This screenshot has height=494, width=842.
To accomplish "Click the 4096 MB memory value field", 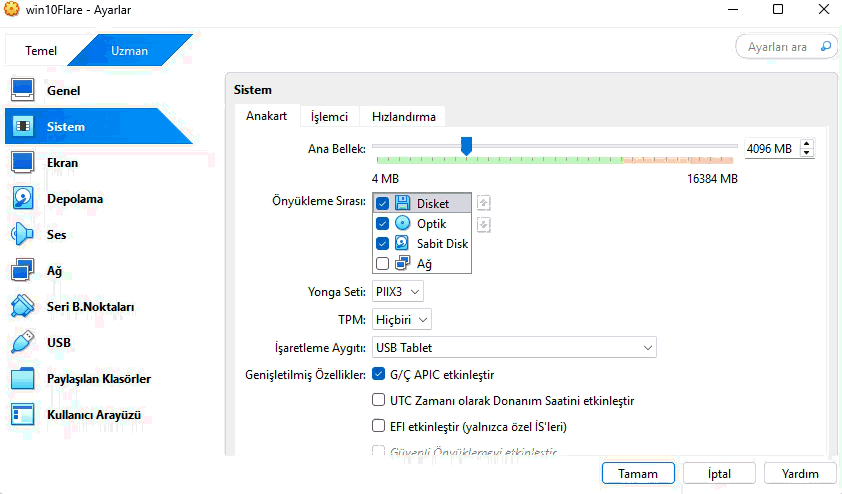I will (770, 148).
